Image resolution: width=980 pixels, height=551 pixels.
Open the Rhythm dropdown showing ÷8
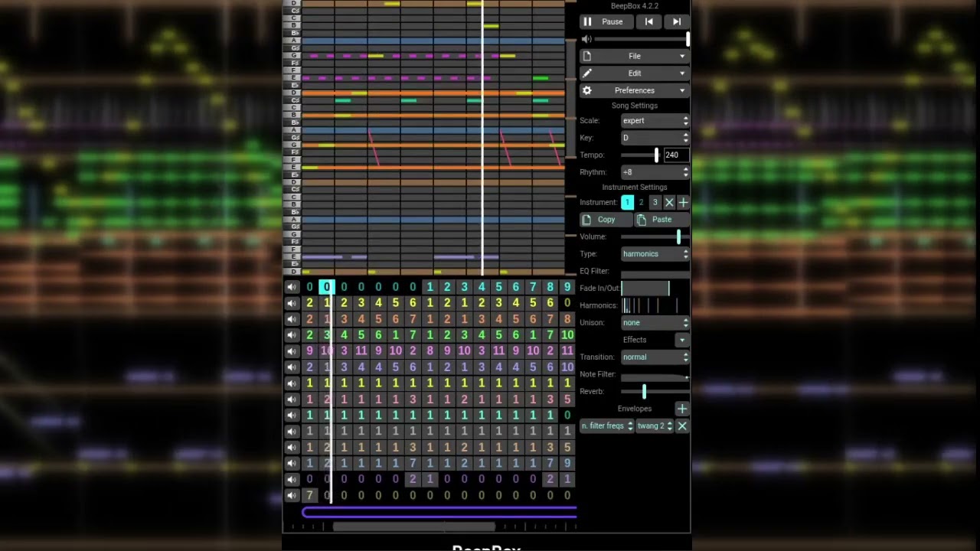click(655, 172)
